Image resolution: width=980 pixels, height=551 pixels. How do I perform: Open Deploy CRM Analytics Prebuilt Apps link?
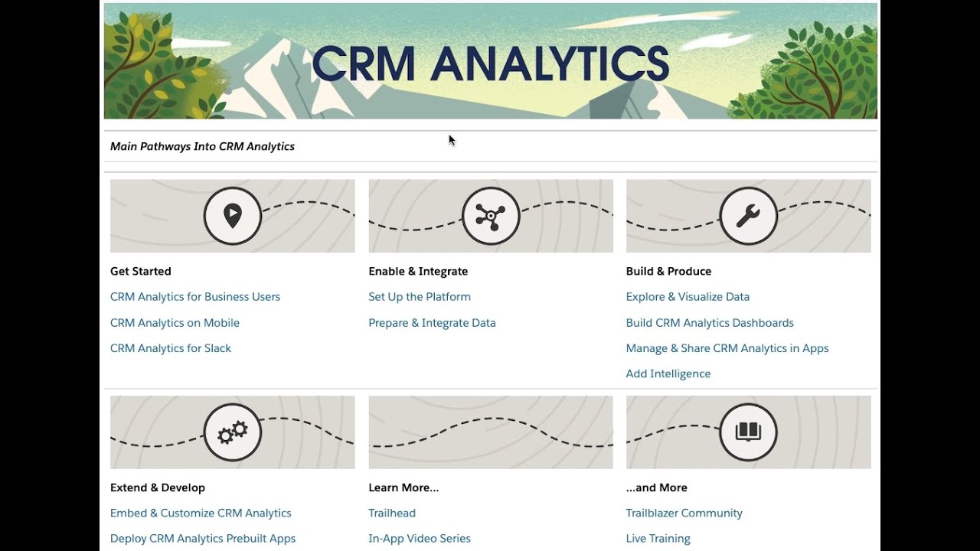click(x=203, y=539)
